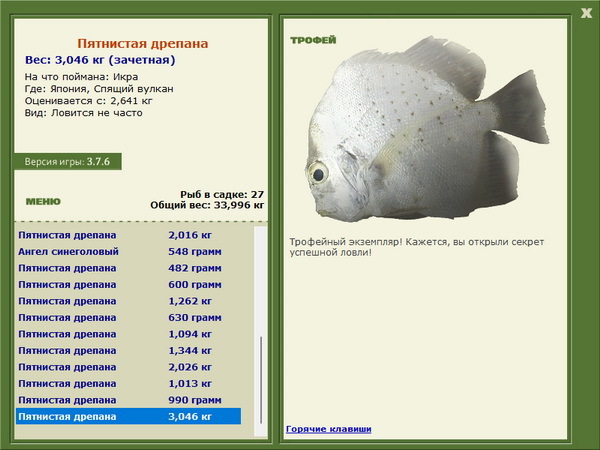Click the highlighted 3,046 кг row
Image resolution: width=600 pixels, height=450 pixels.
click(x=127, y=416)
